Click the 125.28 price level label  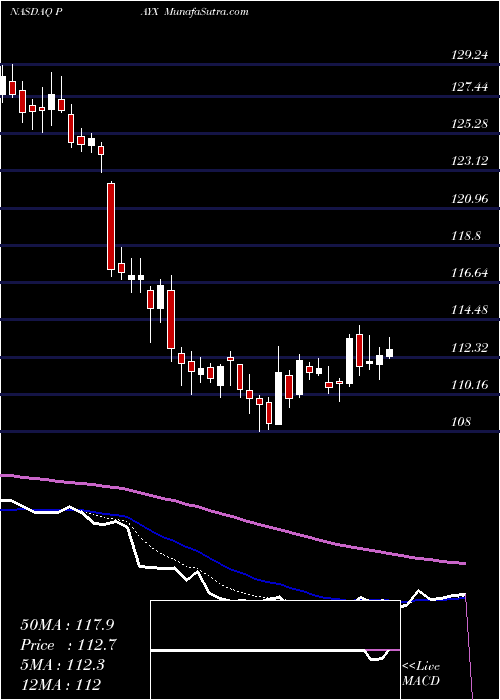(x=469, y=124)
